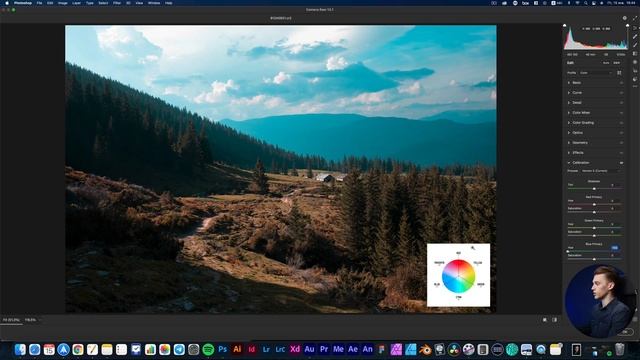Viewport: 640px width, 360px height.
Task: Toggle visibility eye for Color Mixer panel
Action: 621,113
